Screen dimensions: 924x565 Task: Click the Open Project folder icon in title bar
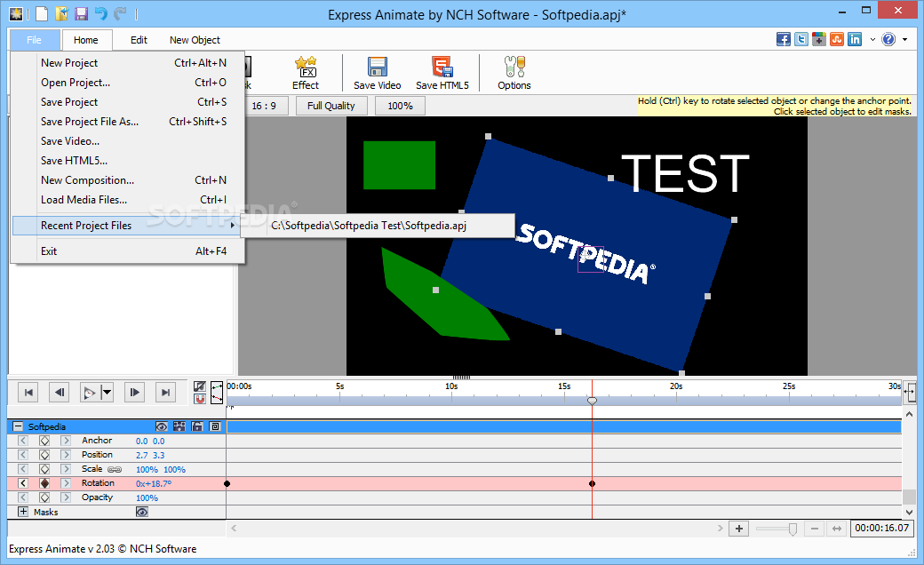[61, 13]
